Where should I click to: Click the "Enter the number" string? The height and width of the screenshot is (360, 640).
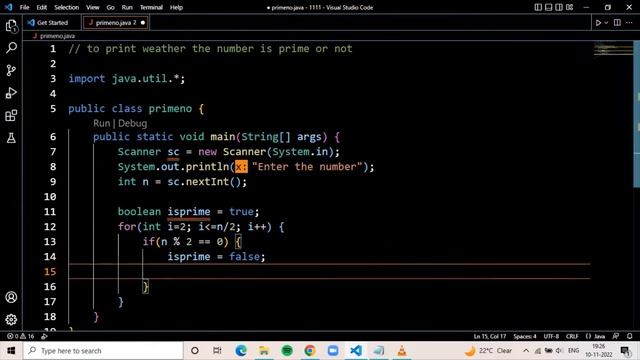(307, 167)
